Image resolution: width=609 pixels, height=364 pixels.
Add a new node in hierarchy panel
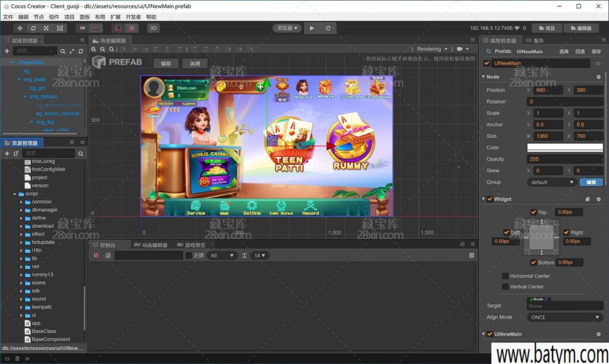[7, 51]
